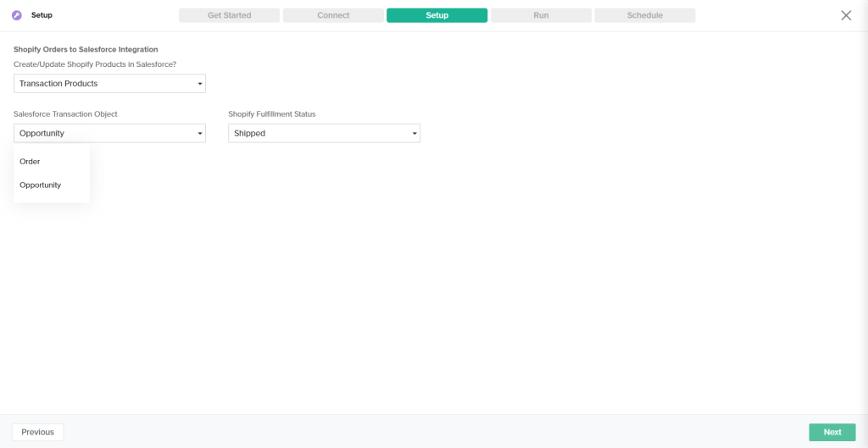Click the Create/Update Shopify Products question label
This screenshot has height=448, width=868.
point(95,64)
